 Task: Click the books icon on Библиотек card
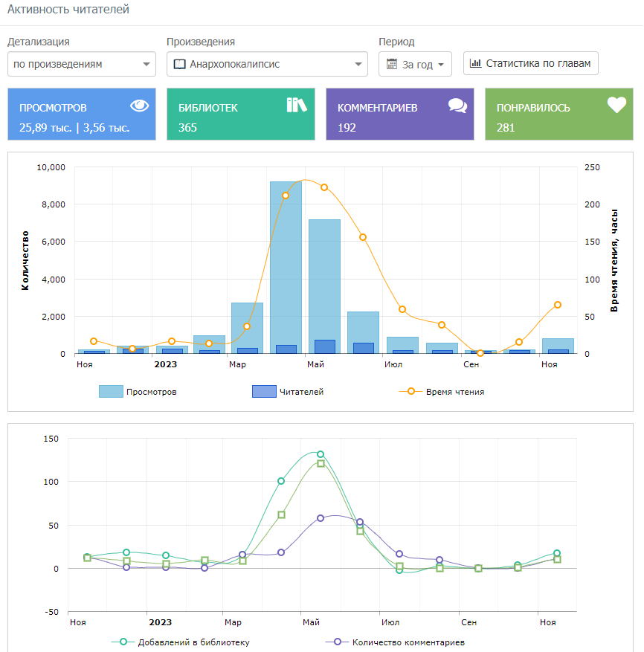pyautogui.click(x=297, y=105)
